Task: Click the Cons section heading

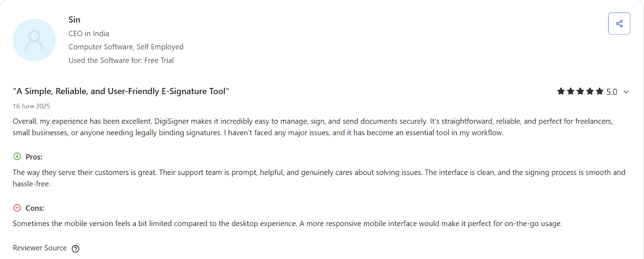Action: pos(34,208)
